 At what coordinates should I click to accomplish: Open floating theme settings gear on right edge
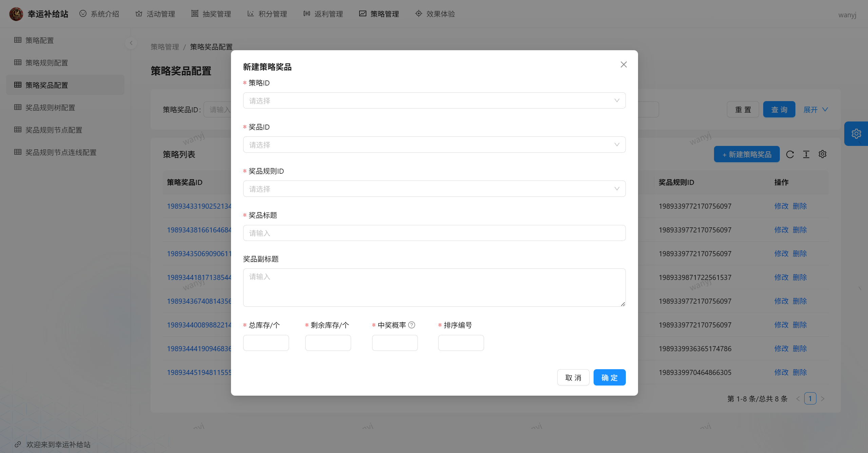click(856, 134)
